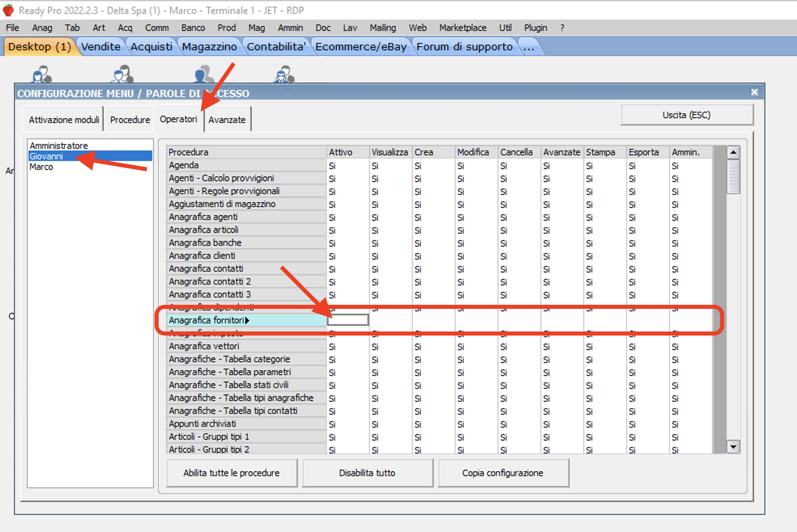Select the Anagrafica fornitori procedure row

click(x=247, y=320)
